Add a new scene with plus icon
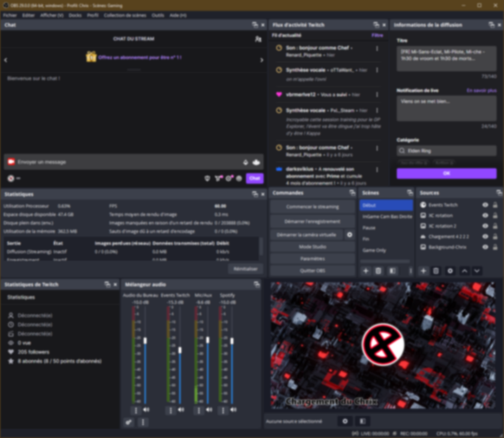504x438 pixels. 366,271
